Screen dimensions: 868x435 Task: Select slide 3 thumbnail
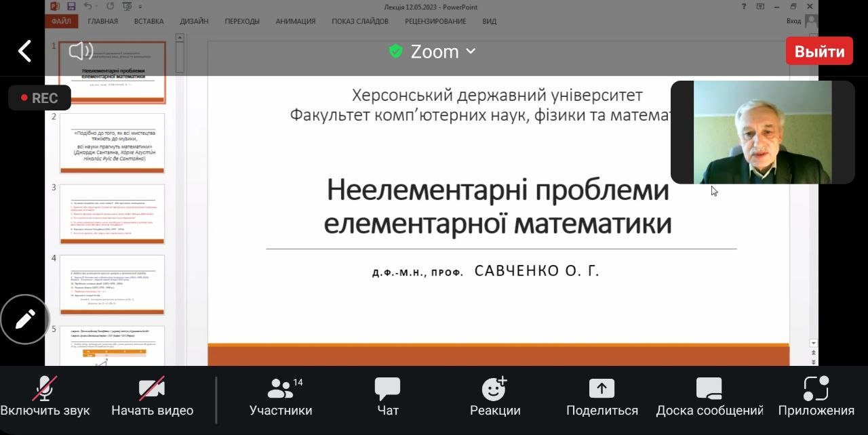(x=112, y=214)
